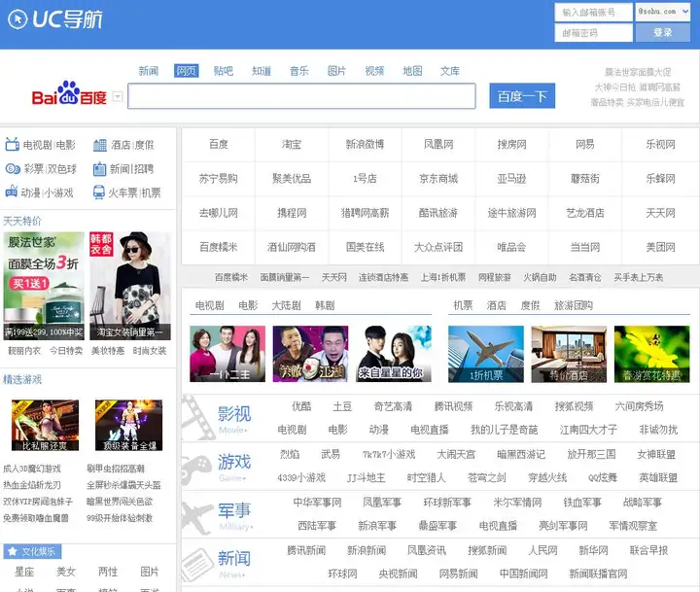Select the 音乐 search tab
The width and height of the screenshot is (700, 592).
pos(298,71)
